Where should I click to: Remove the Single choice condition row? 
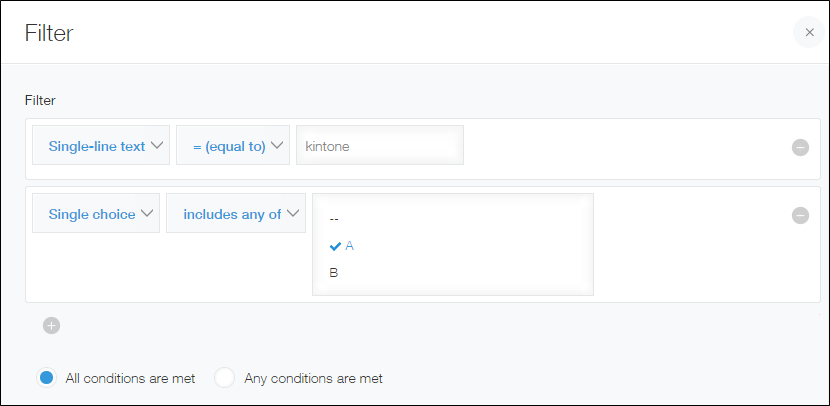click(x=800, y=215)
